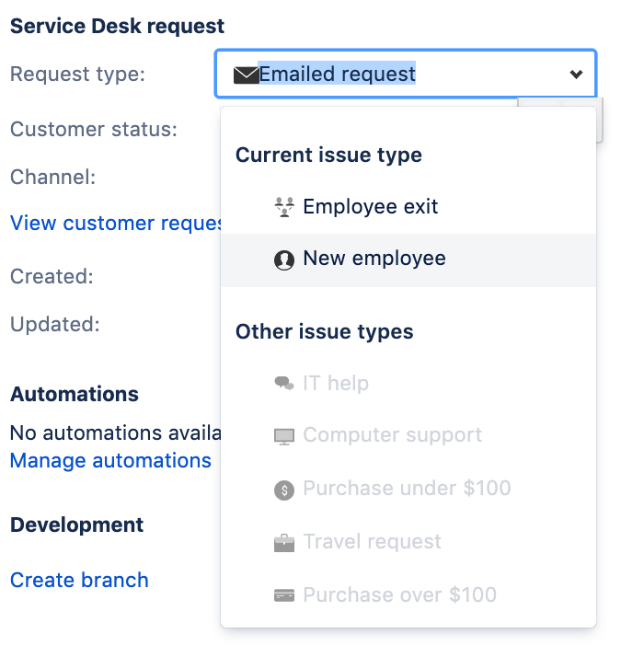
Task: Click the No automations available text
Action: click(115, 433)
